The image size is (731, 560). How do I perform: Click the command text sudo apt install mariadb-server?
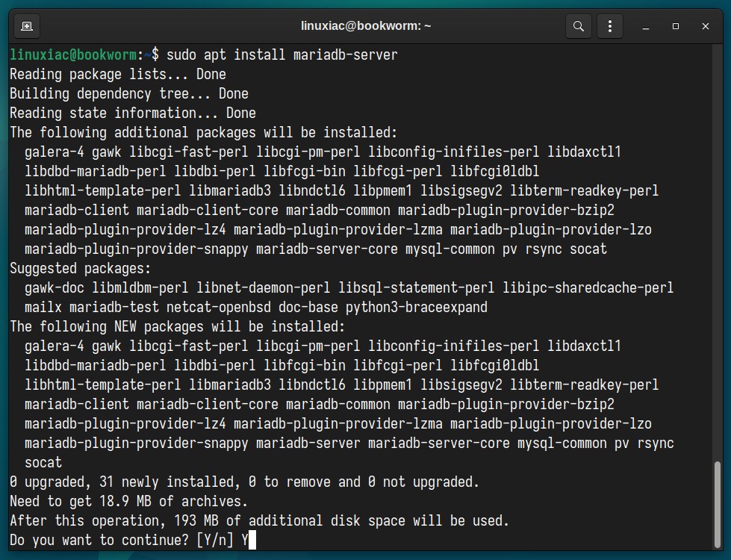coord(282,55)
